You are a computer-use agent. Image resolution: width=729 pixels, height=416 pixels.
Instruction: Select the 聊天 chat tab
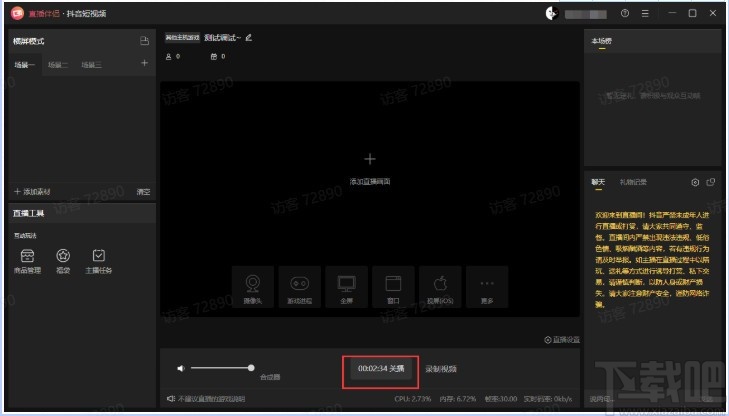[x=597, y=182]
